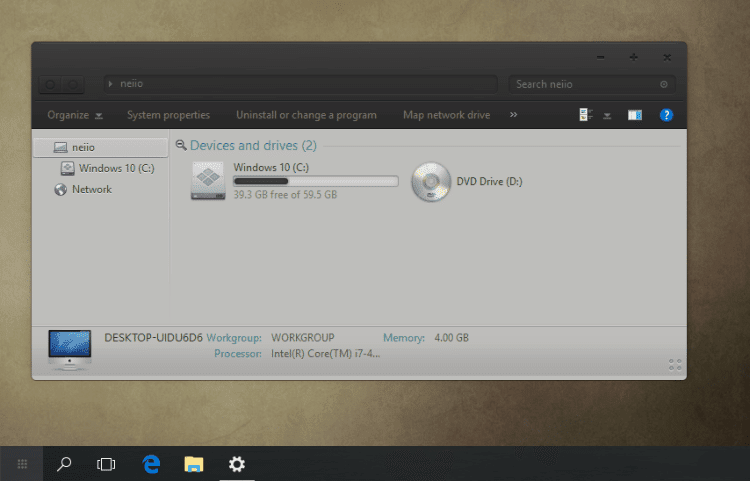Click the Network globe icon
The width and height of the screenshot is (750, 481).
60,190
